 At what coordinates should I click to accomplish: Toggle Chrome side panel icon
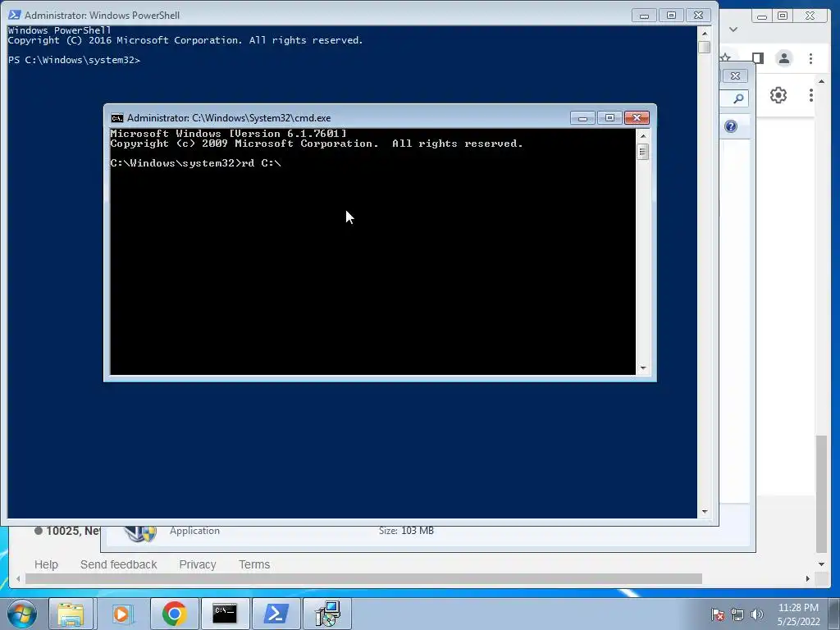[x=757, y=58]
